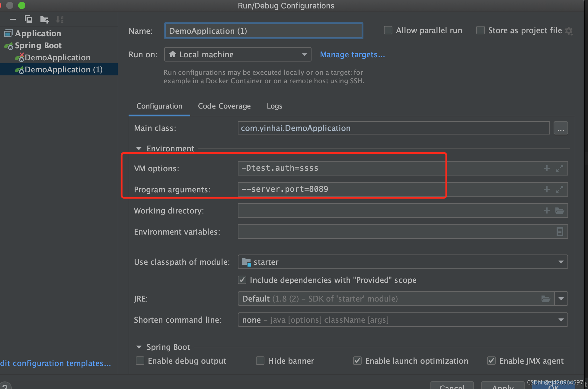
Task: Select DemoApplication under Spring Boot tree
Action: tap(57, 57)
